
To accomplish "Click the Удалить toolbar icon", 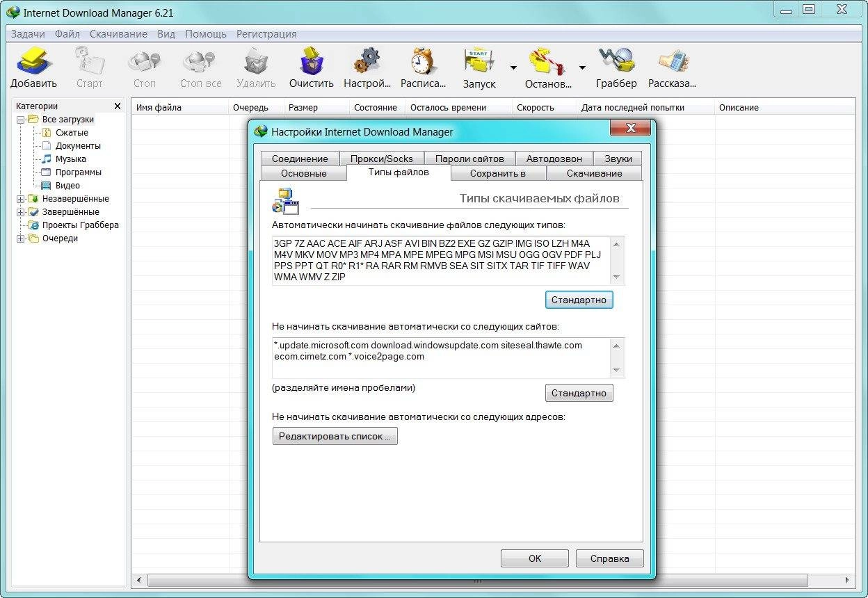I will (256, 62).
